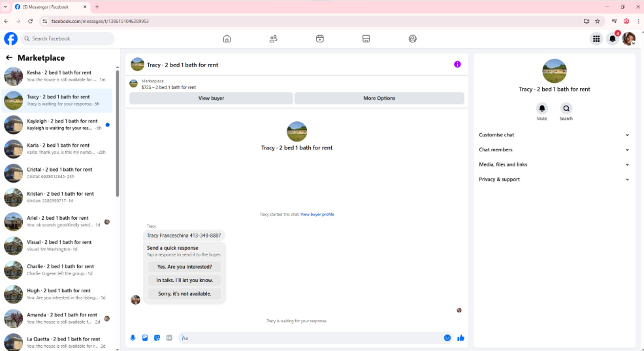Send quick reply 'Yes. Are you interested?'
The height and width of the screenshot is (351, 644).
(184, 267)
